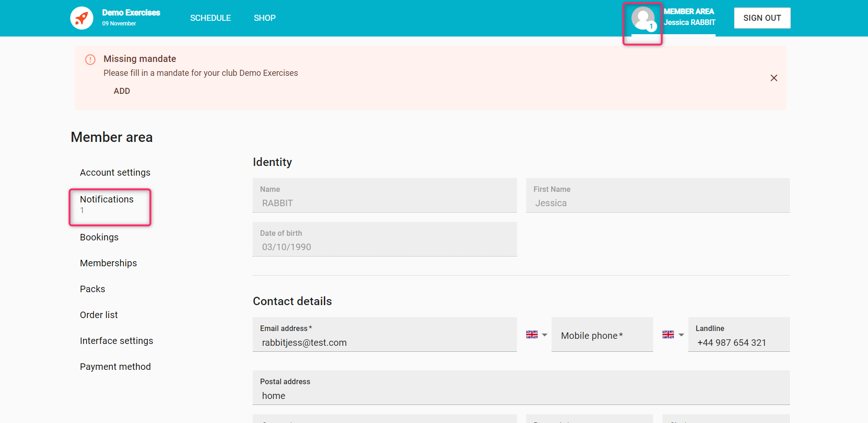Screen dimensions: 868x423
Task: Click the Contact details heading
Action: [x=292, y=301]
